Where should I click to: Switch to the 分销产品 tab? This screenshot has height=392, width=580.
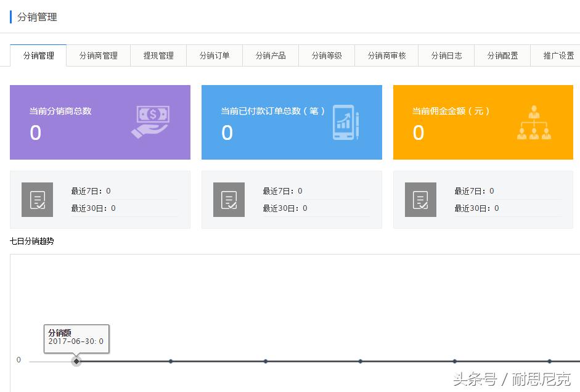click(271, 55)
